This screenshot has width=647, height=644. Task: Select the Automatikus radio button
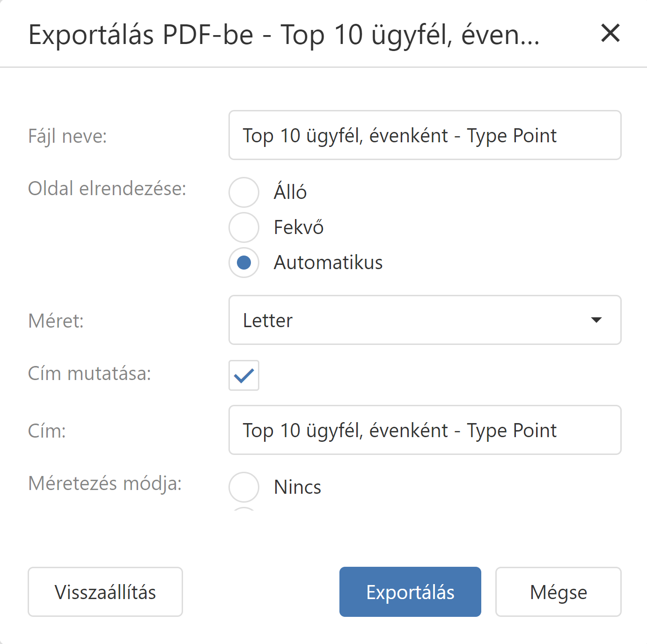point(244,263)
